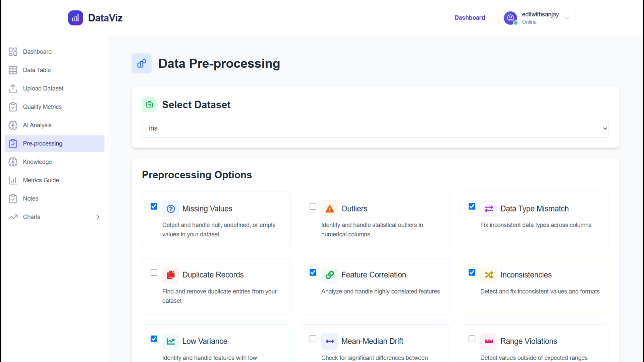Enable the Outliers checkbox
This screenshot has height=362, width=644.
click(313, 206)
